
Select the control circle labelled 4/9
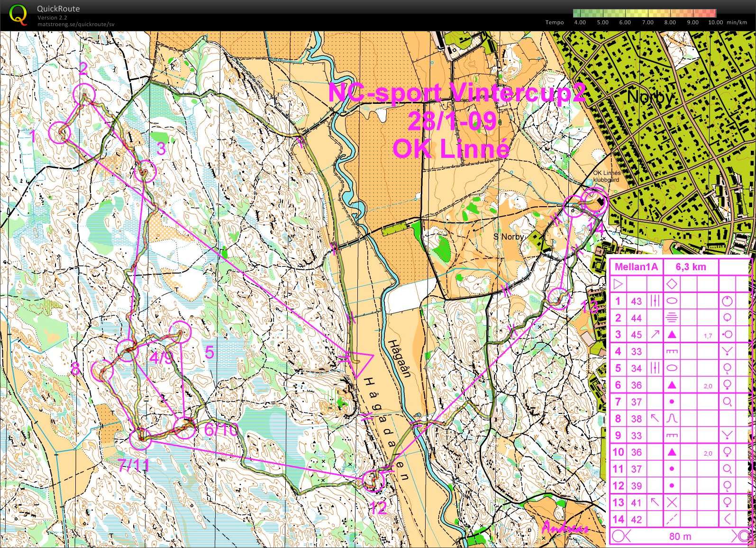click(x=127, y=350)
